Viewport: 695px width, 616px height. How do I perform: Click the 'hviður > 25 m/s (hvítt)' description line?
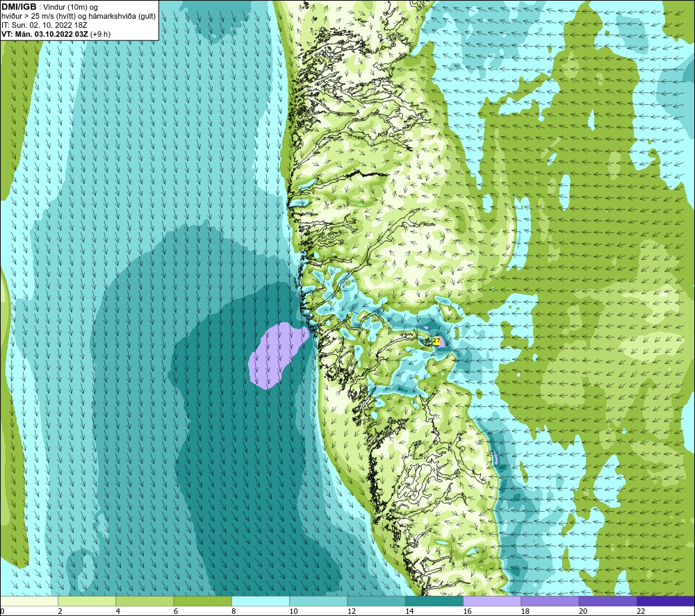(79, 16)
